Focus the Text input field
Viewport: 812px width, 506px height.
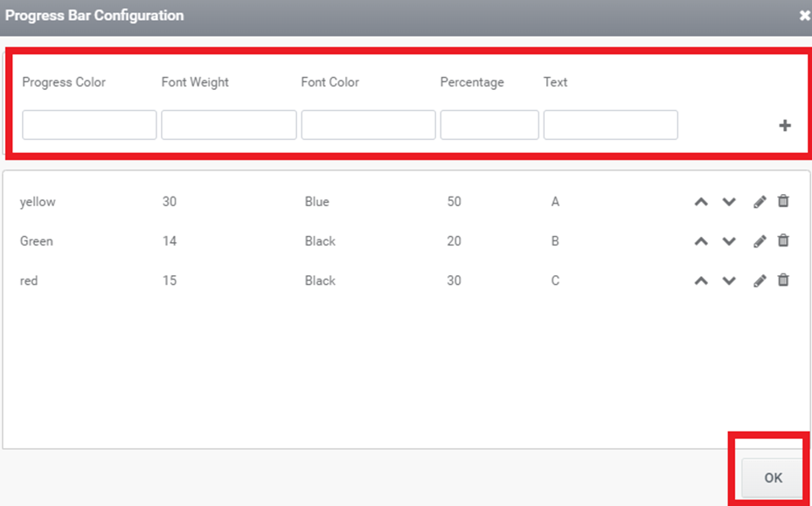pos(611,125)
